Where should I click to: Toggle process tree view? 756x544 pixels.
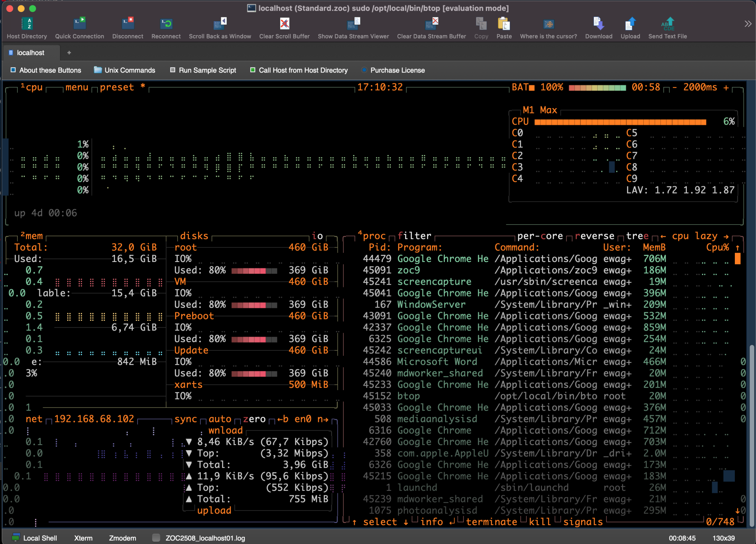[x=637, y=236]
